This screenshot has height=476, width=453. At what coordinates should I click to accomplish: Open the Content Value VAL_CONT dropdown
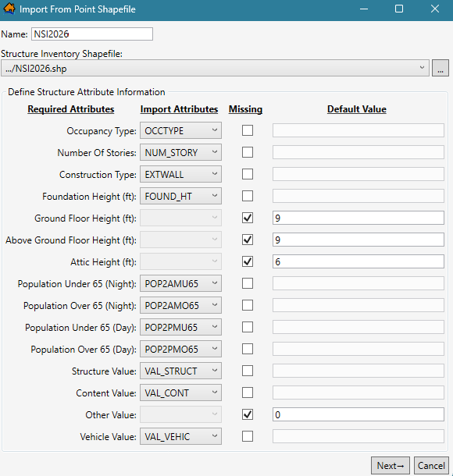(180, 393)
